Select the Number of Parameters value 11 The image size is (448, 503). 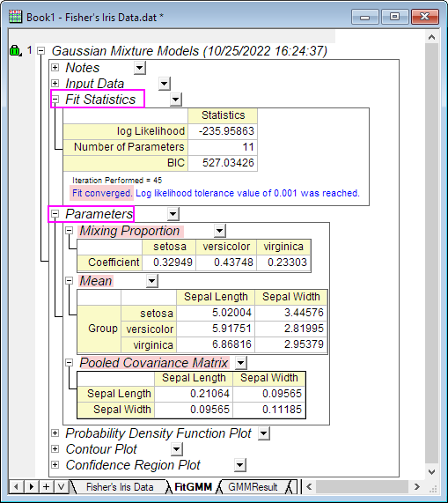click(223, 147)
